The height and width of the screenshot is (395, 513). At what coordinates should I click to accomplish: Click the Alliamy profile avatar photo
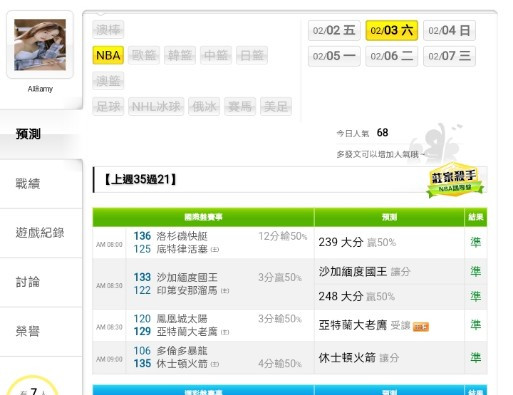[x=40, y=45]
